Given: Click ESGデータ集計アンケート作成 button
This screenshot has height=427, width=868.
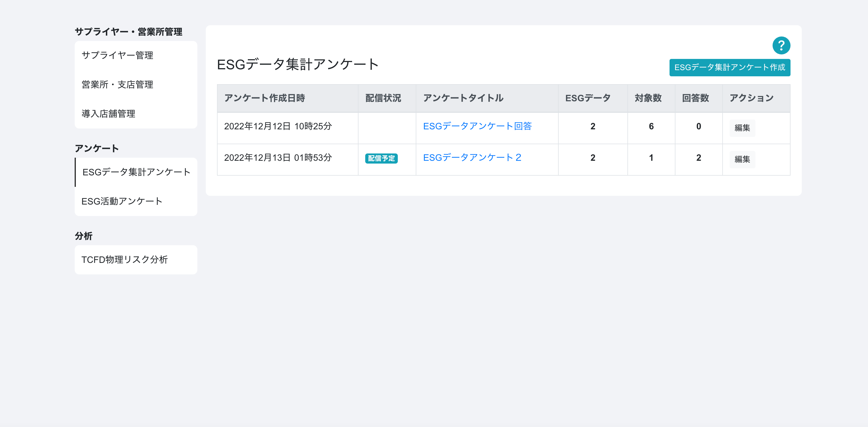Looking at the screenshot, I should [730, 68].
